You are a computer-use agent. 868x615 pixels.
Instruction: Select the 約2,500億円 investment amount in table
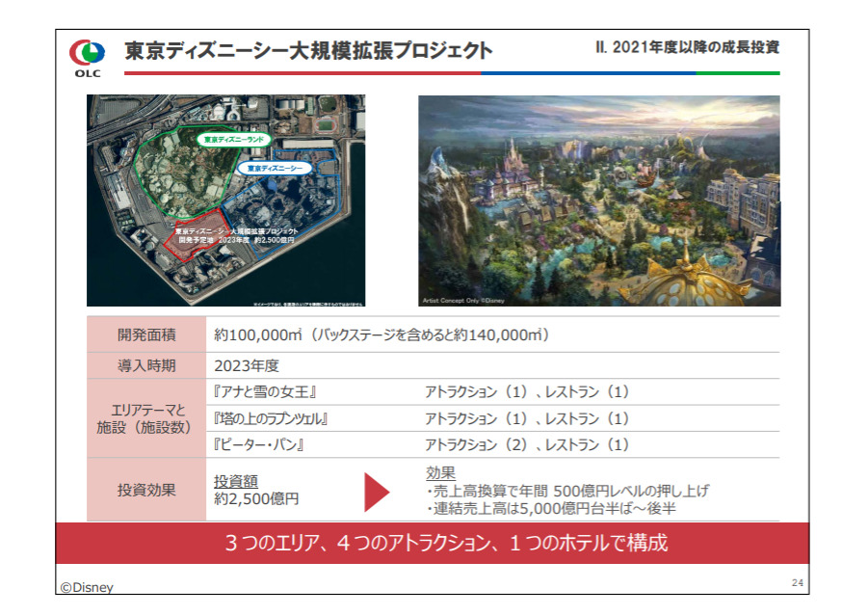pyautogui.click(x=256, y=499)
